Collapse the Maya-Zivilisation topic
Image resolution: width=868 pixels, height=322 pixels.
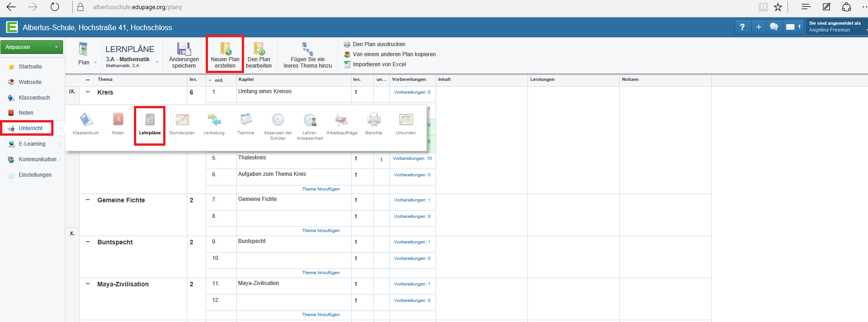pyautogui.click(x=88, y=284)
